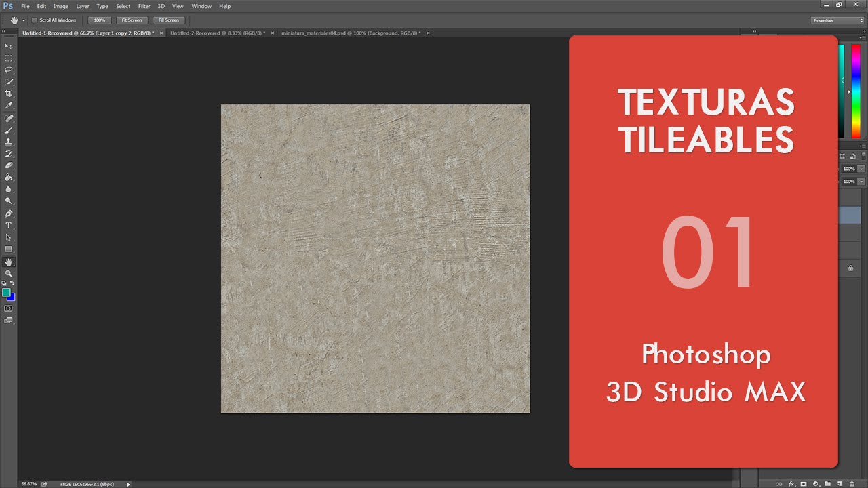Select the Pen tool
The width and height of the screenshot is (868, 488).
click(x=9, y=213)
